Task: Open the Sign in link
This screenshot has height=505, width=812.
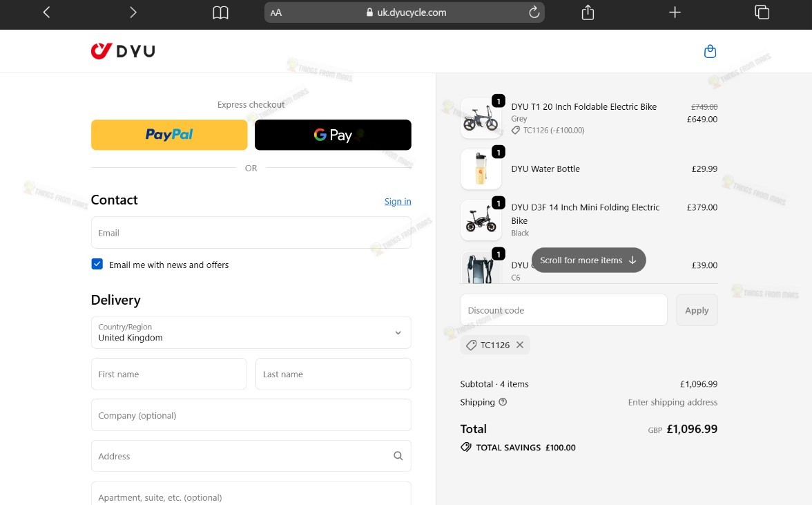Action: [x=398, y=202]
